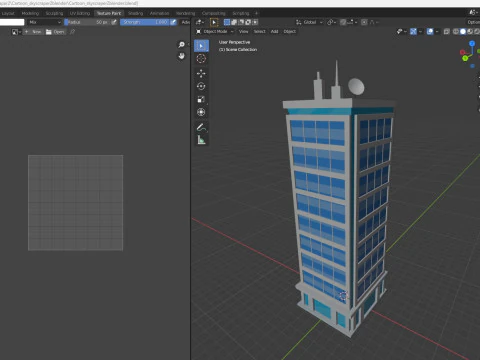480x360 pixels.
Task: Choose the third selection mode icon (subtract)
Action: coord(241,22)
